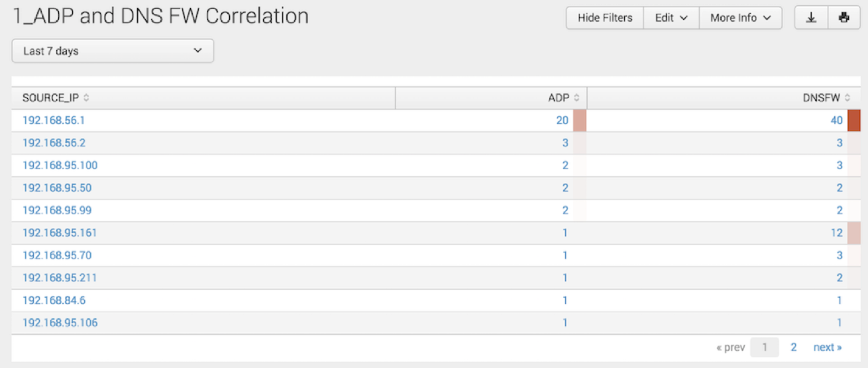Toggle DNSFW column sort order

pos(847,98)
